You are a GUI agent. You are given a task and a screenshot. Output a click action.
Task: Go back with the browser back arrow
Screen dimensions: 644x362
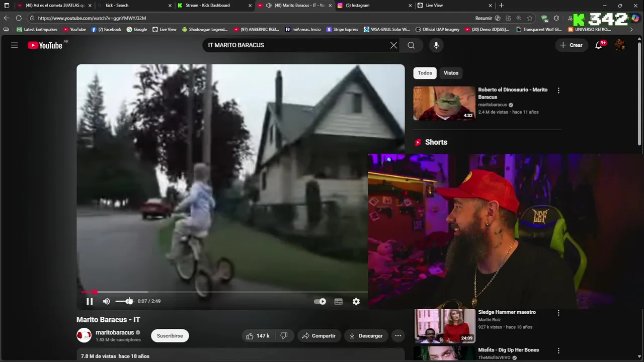[7, 18]
